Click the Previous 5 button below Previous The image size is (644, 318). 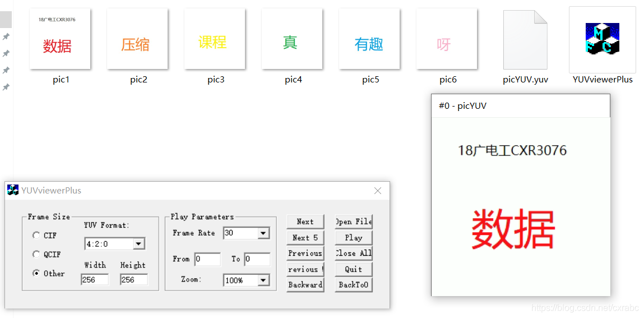pyautogui.click(x=305, y=269)
